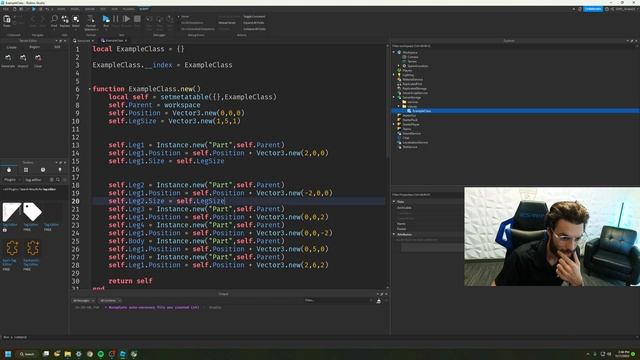This screenshot has height=360, width=640.
Task: Switch to the HOME ribbon tab
Action: tap(61, 9)
